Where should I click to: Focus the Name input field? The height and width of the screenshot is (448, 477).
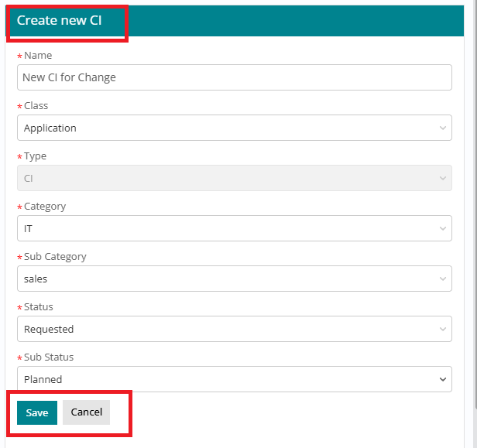pyautogui.click(x=234, y=77)
